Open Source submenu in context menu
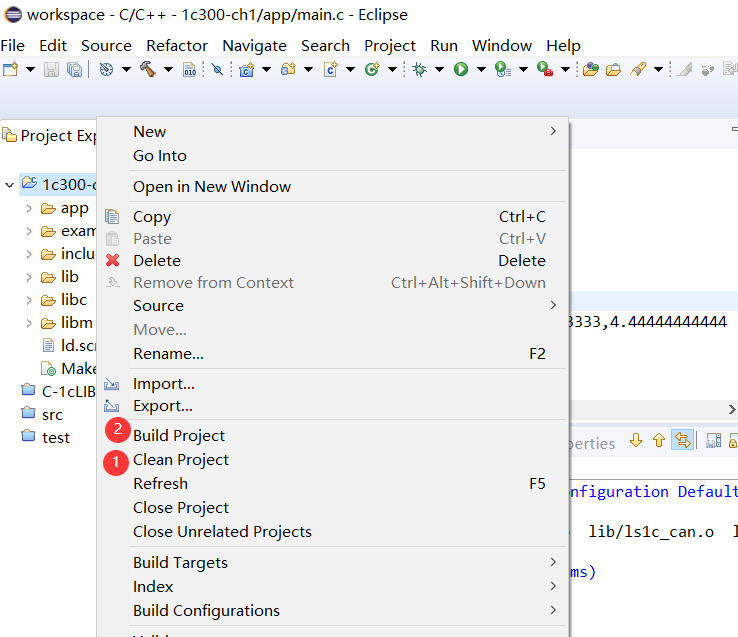 tap(333, 306)
